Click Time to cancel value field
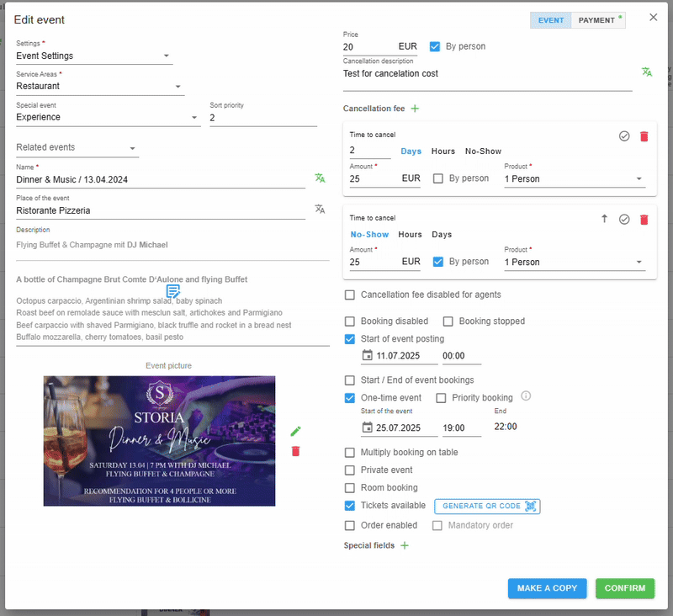The width and height of the screenshot is (673, 616). point(370,151)
